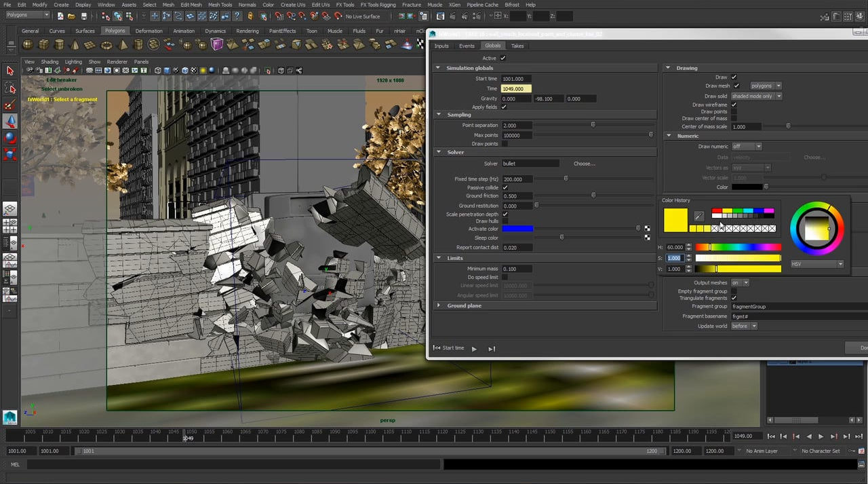
Task: Enable Draw points under Sampling
Action: coord(504,144)
